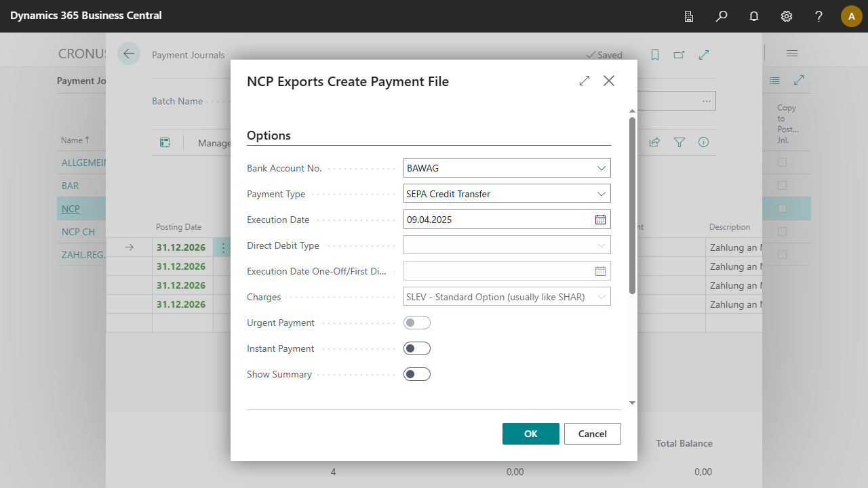This screenshot has width=868, height=488.
Task: Click the Saved status indicator
Action: point(604,55)
